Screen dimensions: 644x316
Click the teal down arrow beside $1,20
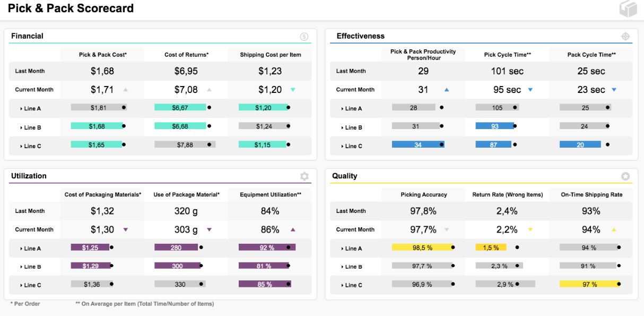click(293, 90)
